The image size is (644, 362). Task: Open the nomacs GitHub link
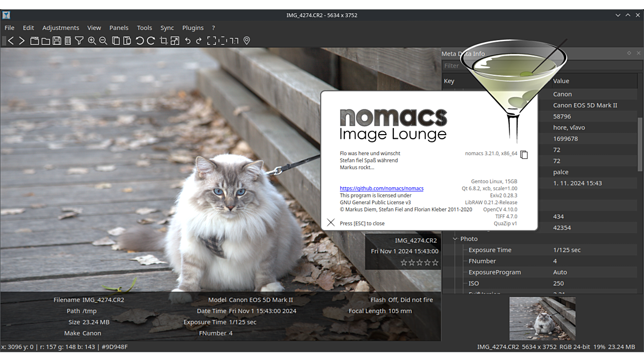(x=381, y=189)
